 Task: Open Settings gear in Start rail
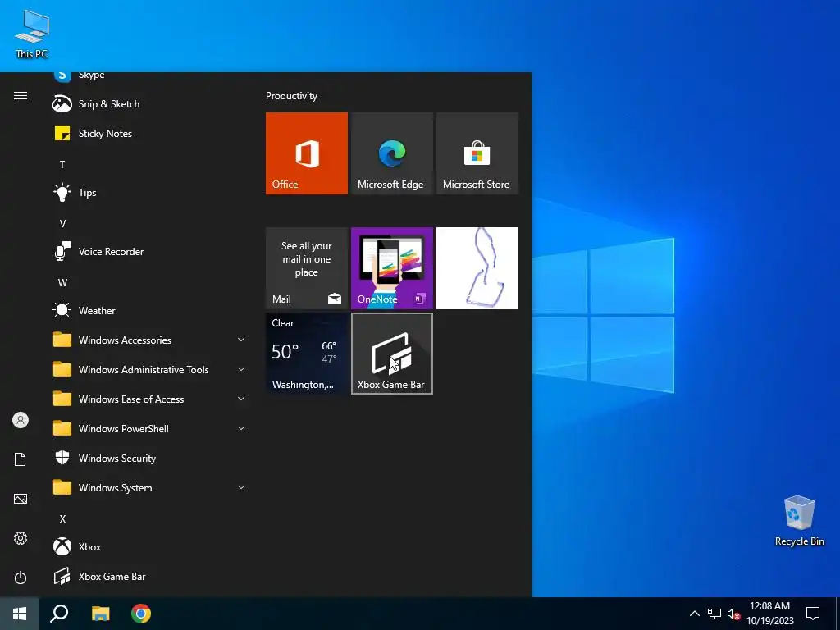[21, 538]
